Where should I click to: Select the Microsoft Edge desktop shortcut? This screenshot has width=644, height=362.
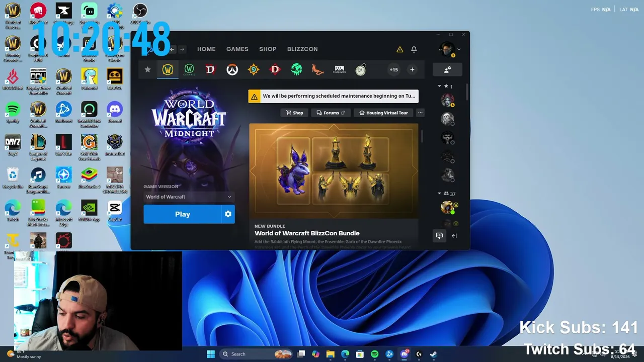click(63, 214)
